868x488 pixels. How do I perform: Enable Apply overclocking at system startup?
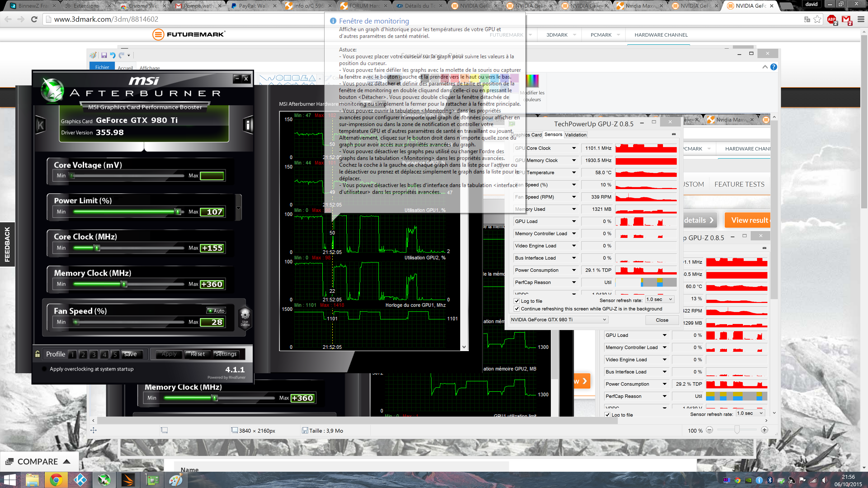point(44,369)
